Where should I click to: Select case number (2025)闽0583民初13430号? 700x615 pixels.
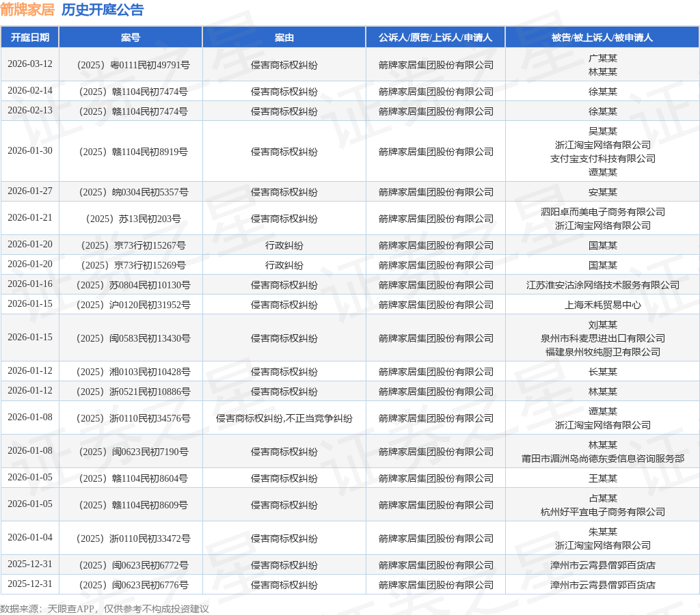coord(133,338)
